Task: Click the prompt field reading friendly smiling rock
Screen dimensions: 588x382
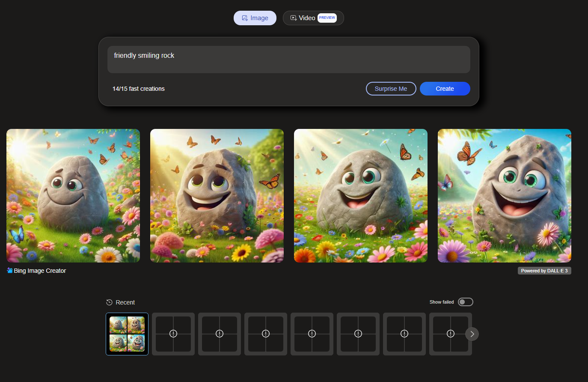Action: (289, 60)
